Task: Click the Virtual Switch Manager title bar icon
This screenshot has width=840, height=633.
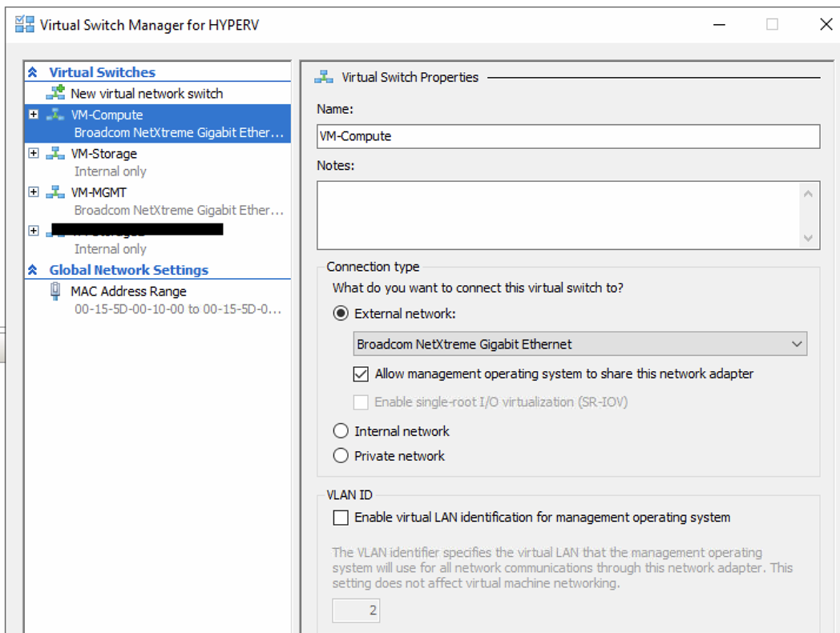Action: (x=24, y=24)
